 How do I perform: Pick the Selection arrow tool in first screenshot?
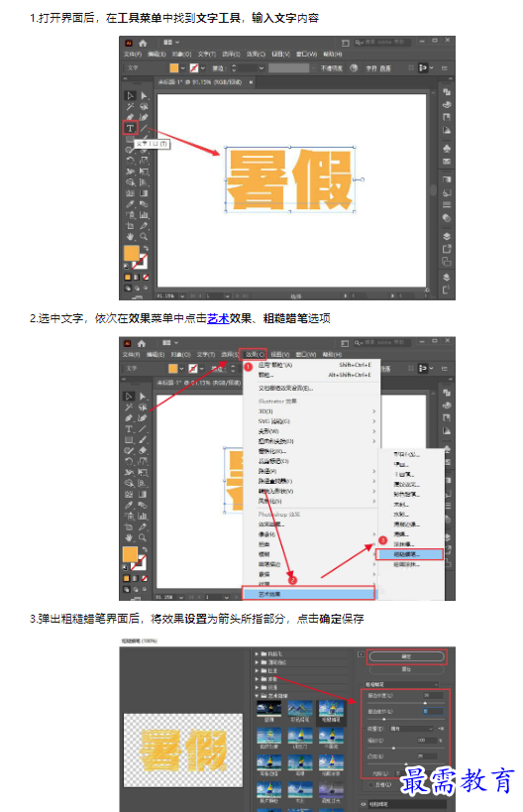130,95
